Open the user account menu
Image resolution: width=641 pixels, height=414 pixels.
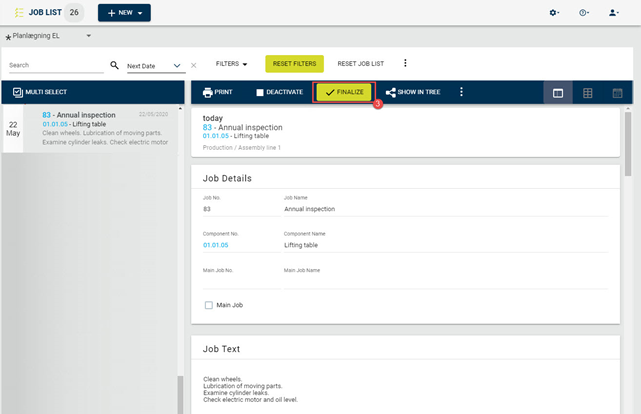(x=614, y=13)
